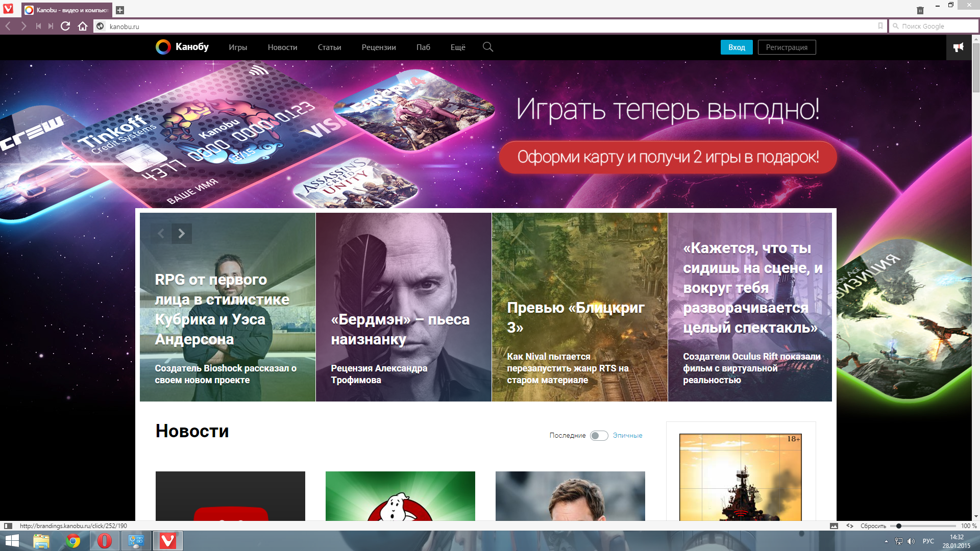Open Паб menu item
Screen dimensions: 980x551
(423, 47)
